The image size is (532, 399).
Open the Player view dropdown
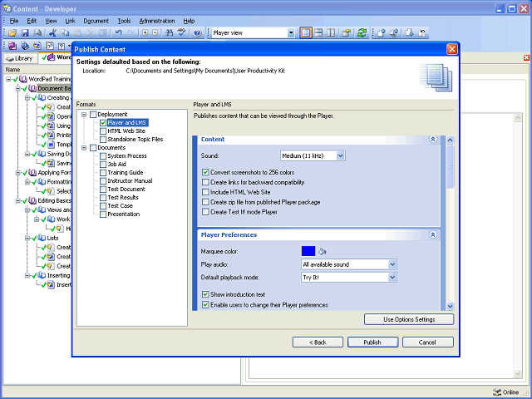click(x=291, y=33)
